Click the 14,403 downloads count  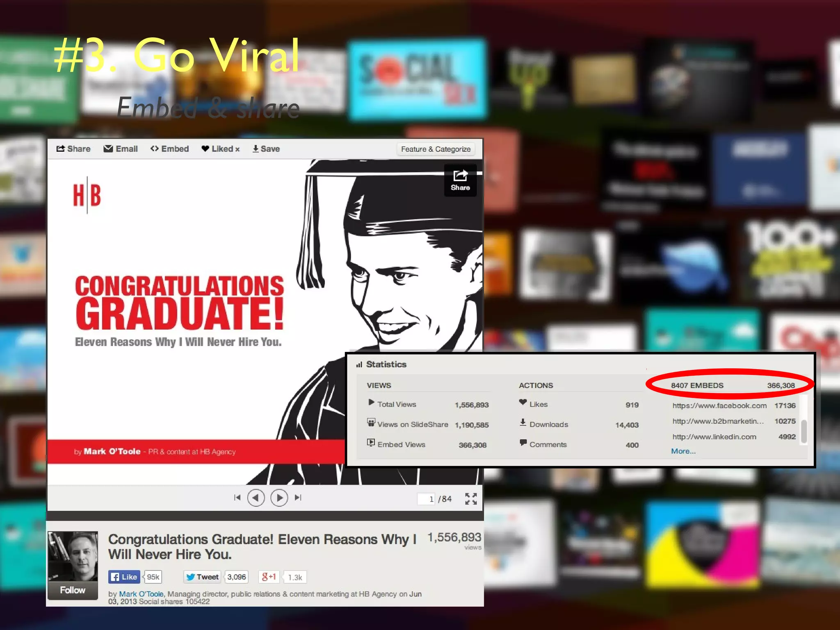click(627, 425)
